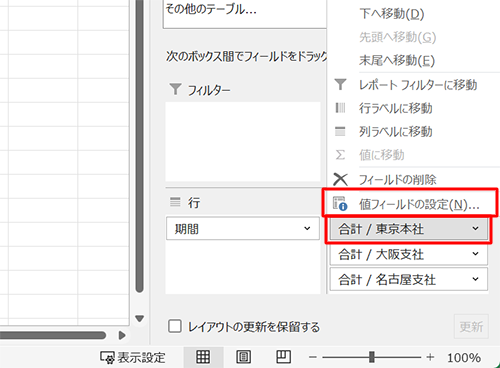This screenshot has width=500, height=368.
Task: Choose 下へ移動(D) menu entry
Action: 391,14
